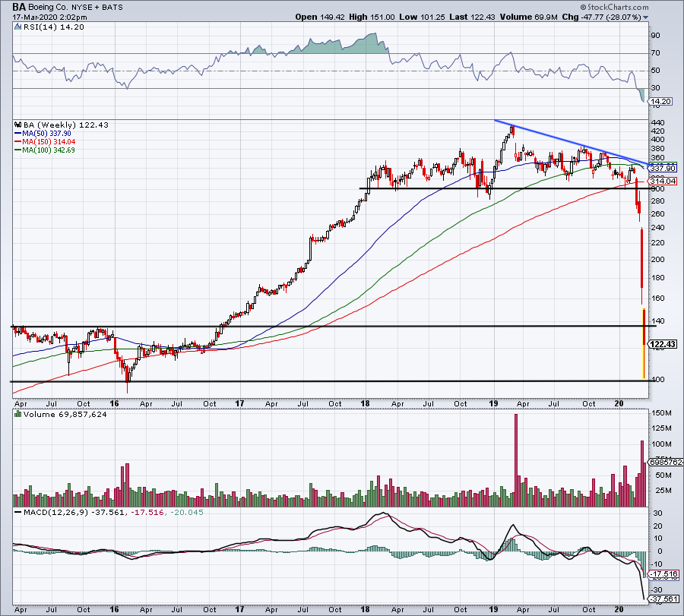Click the 90 level on RSI axis
The width and height of the screenshot is (684, 616).
pyautogui.click(x=656, y=35)
